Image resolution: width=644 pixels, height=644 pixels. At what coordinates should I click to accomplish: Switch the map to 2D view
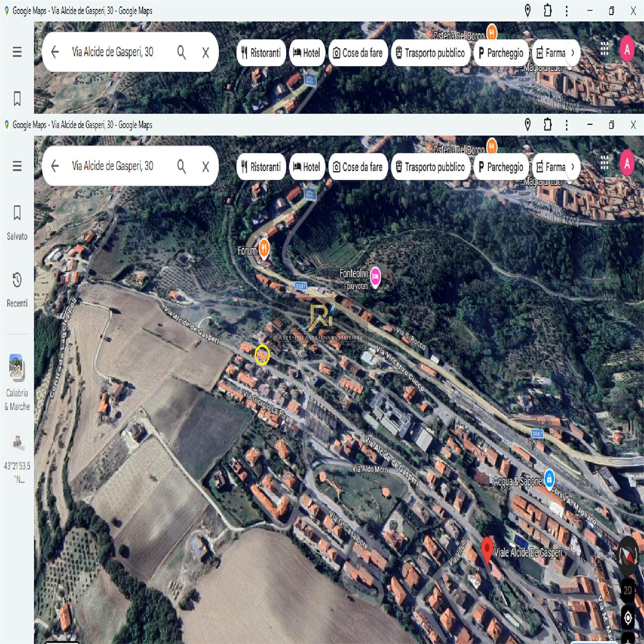click(x=628, y=590)
